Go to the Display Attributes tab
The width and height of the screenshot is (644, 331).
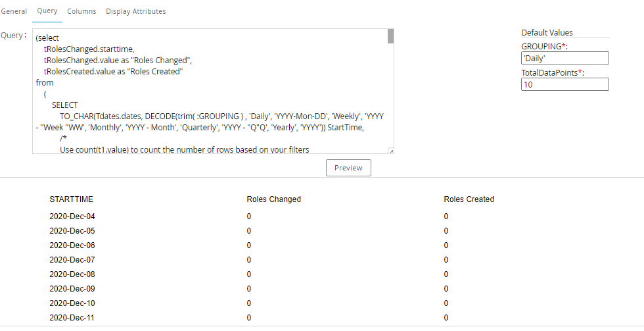pos(135,11)
